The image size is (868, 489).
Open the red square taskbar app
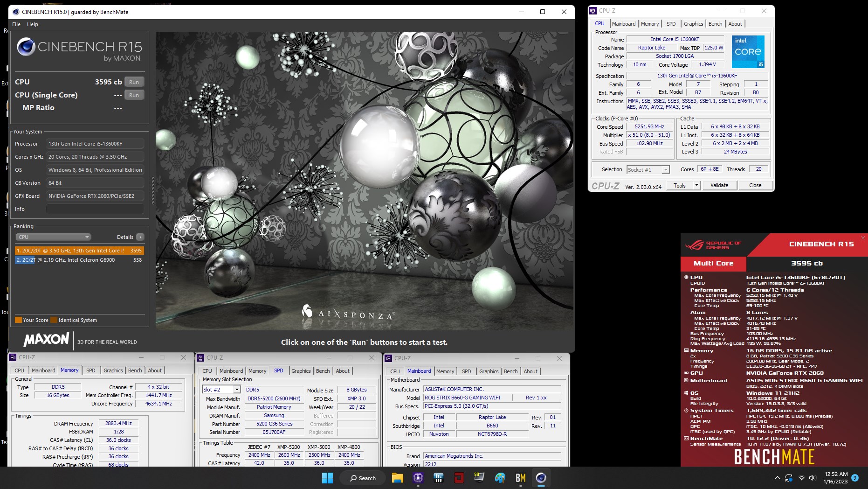pos(459,478)
